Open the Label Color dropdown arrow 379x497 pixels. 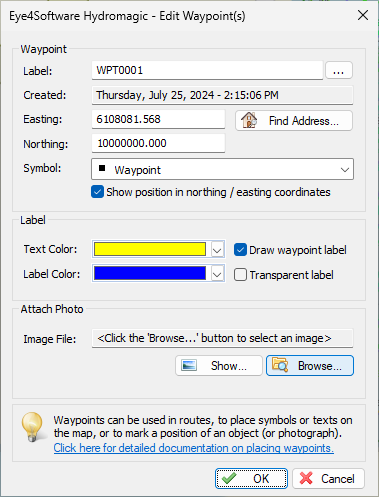[217, 274]
